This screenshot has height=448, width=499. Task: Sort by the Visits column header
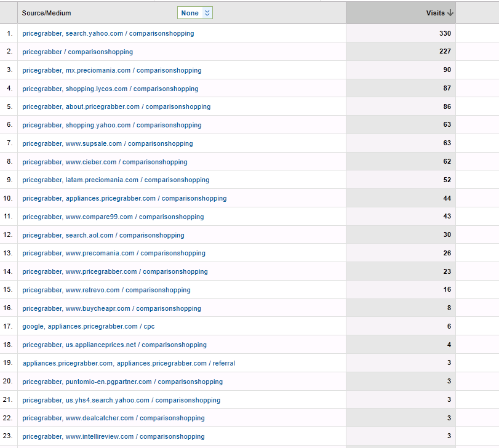(x=435, y=13)
